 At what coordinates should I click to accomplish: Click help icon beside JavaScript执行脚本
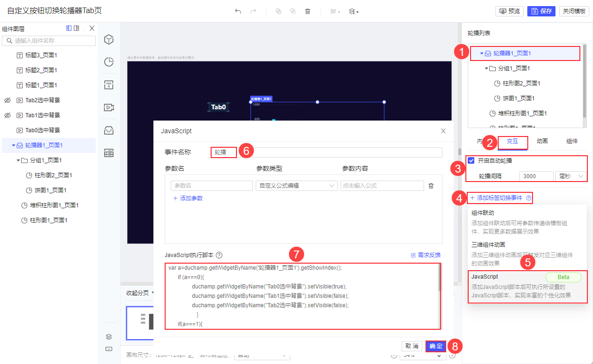pos(219,255)
